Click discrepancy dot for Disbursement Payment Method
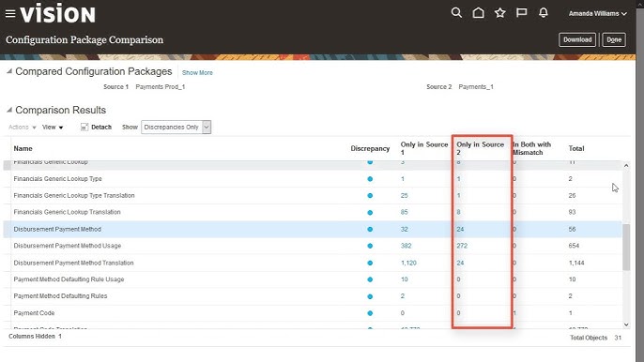644x362 pixels. click(x=370, y=230)
